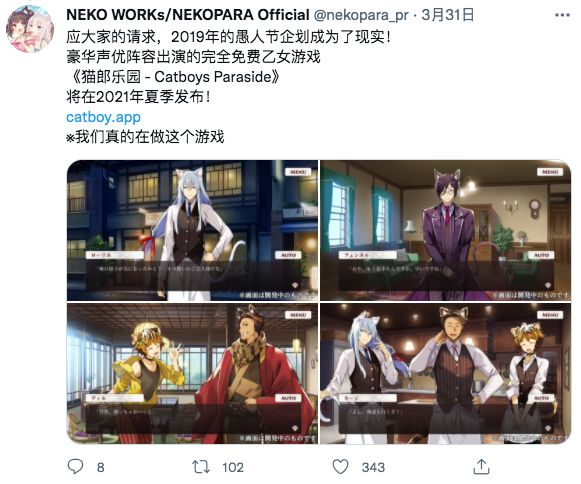The image size is (581, 484).
Task: Click the 343 likes count
Action: (373, 467)
